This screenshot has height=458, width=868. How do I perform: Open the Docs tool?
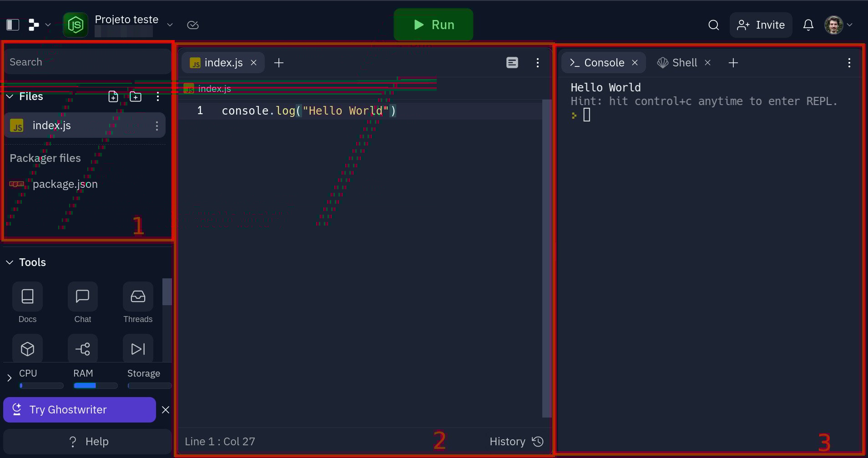(27, 302)
